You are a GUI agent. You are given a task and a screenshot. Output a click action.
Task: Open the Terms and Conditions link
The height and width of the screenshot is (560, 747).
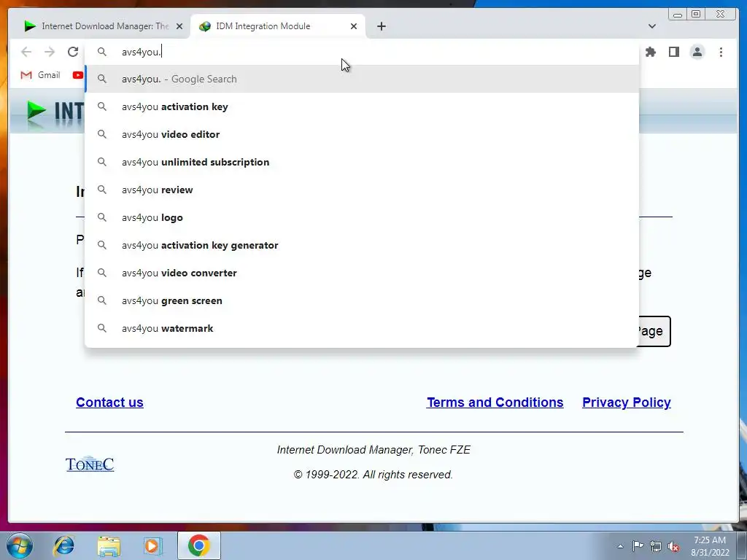[495, 402]
